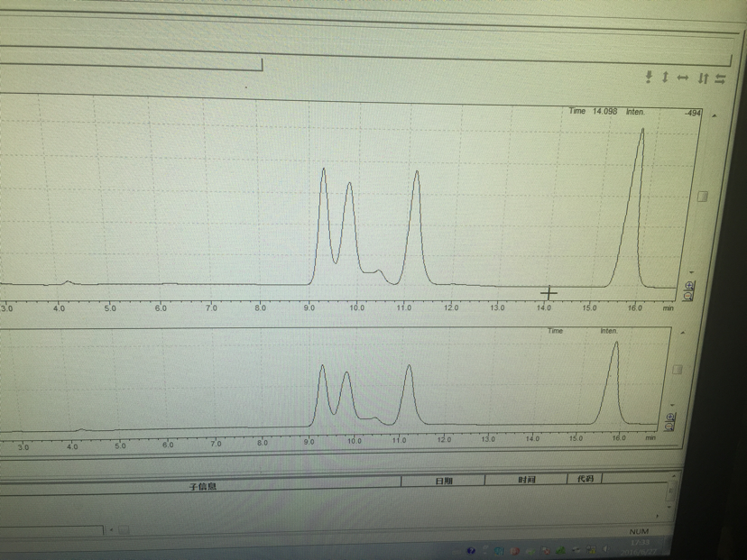
Task: Click the 9.0 label on lower chromatogram axis
Action: click(x=309, y=442)
